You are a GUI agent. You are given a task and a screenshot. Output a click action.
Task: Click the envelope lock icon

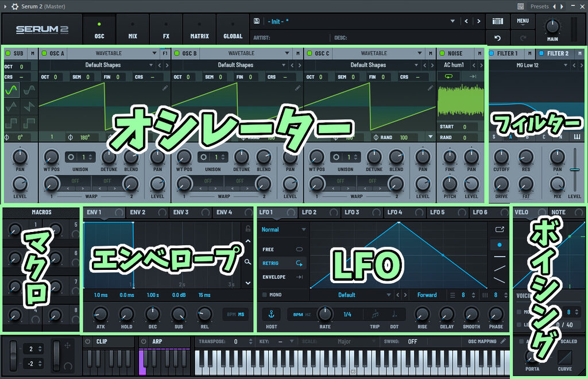pyautogui.click(x=248, y=229)
